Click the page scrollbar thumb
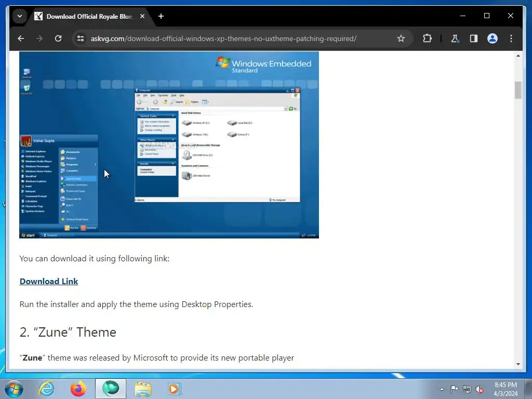 (x=518, y=90)
